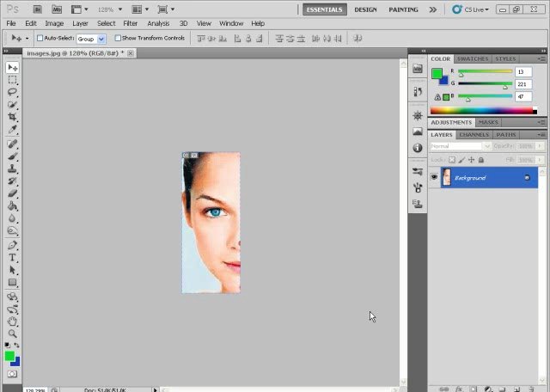Toggle lock position in Layers panel
550x392 pixels.
pyautogui.click(x=472, y=160)
